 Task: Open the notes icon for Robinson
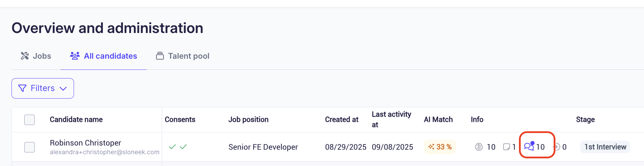tap(506, 147)
